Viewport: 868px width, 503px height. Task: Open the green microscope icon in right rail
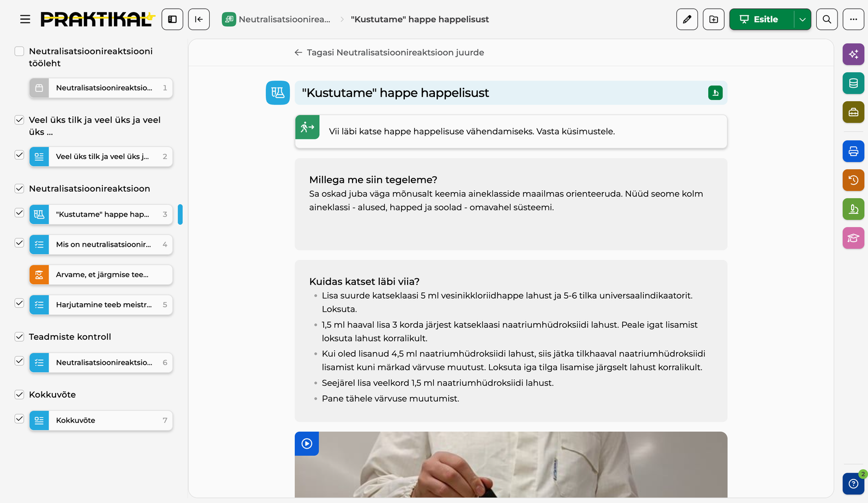click(853, 209)
